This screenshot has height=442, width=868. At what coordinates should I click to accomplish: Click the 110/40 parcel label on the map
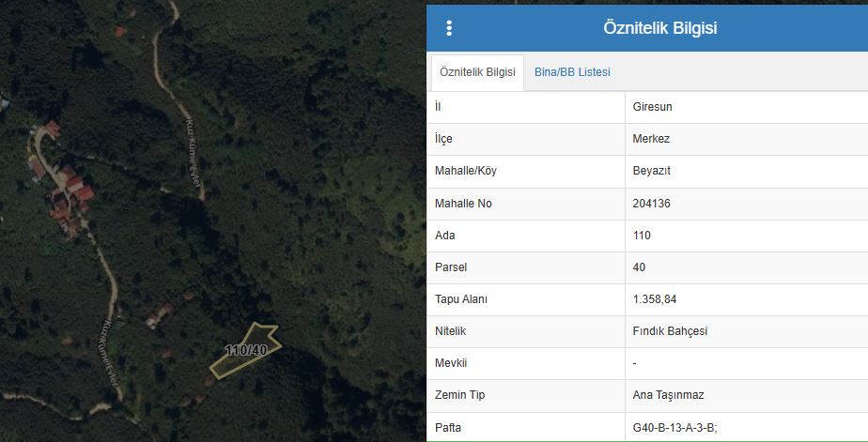point(246,350)
